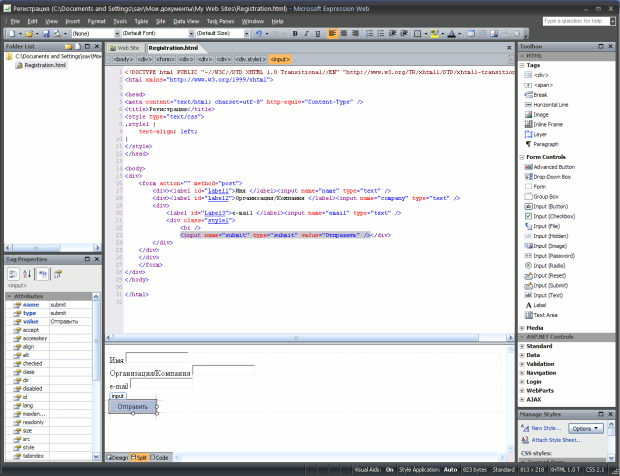Select Input (Radio) control in Toolbox
The image size is (620, 476).
[551, 265]
